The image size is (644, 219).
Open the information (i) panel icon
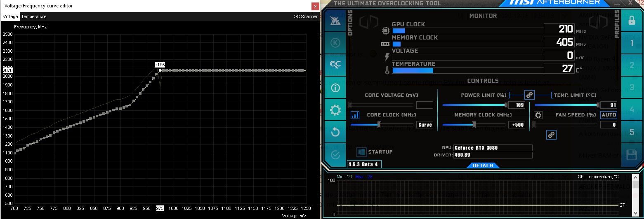[x=335, y=88]
